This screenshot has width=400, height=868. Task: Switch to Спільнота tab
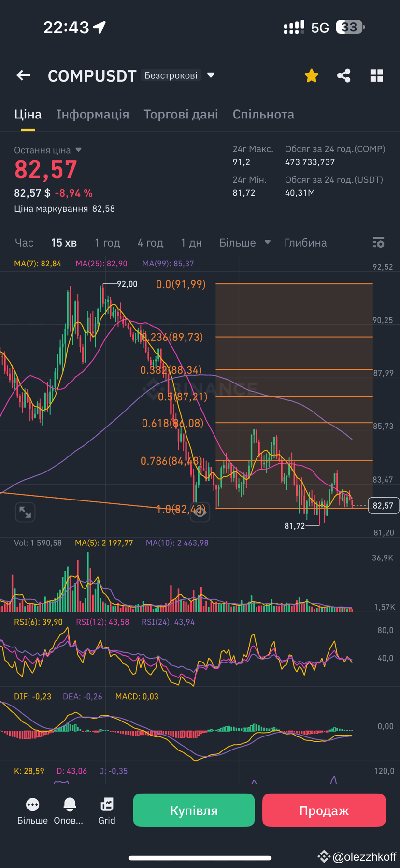click(263, 114)
